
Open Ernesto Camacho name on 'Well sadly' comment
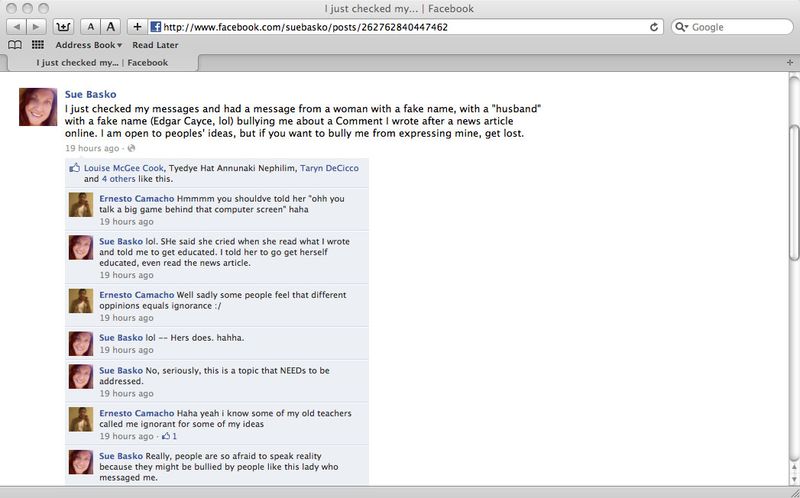point(136,295)
